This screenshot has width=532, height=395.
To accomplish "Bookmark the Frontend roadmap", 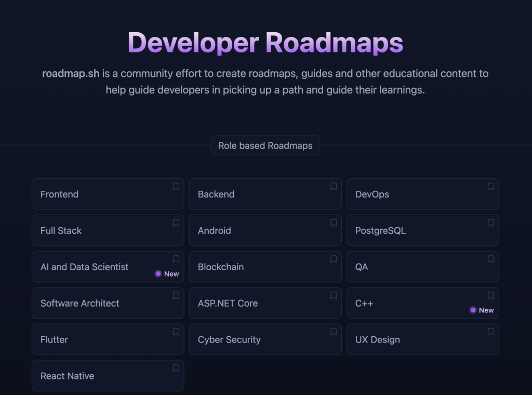I will pos(176,186).
